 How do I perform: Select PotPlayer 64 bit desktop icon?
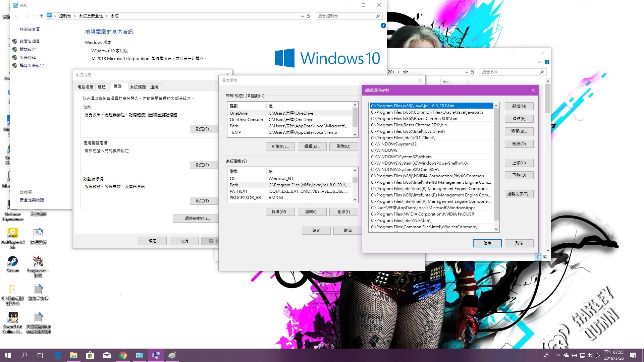pos(13,238)
